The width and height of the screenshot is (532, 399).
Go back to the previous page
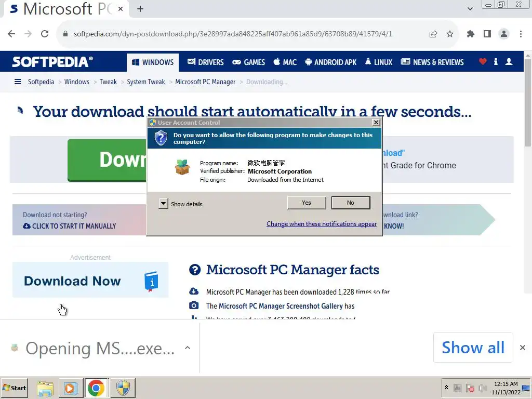(x=11, y=34)
